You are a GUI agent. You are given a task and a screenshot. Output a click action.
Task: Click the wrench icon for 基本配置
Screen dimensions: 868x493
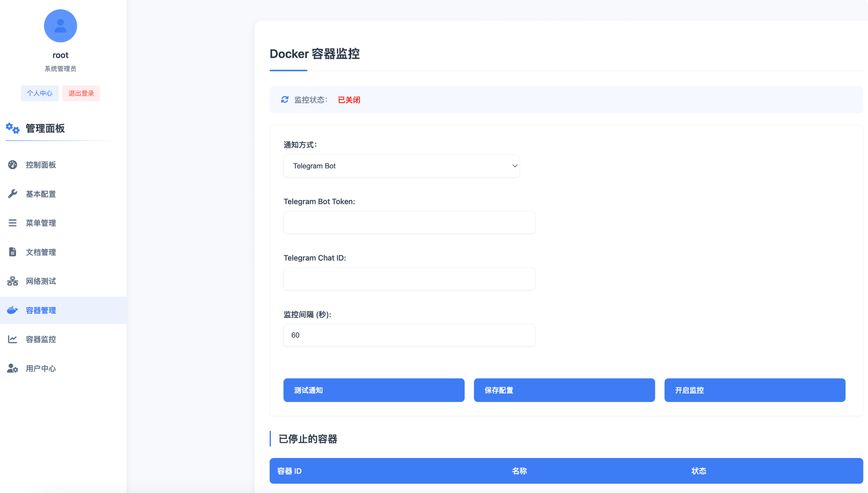(x=12, y=194)
